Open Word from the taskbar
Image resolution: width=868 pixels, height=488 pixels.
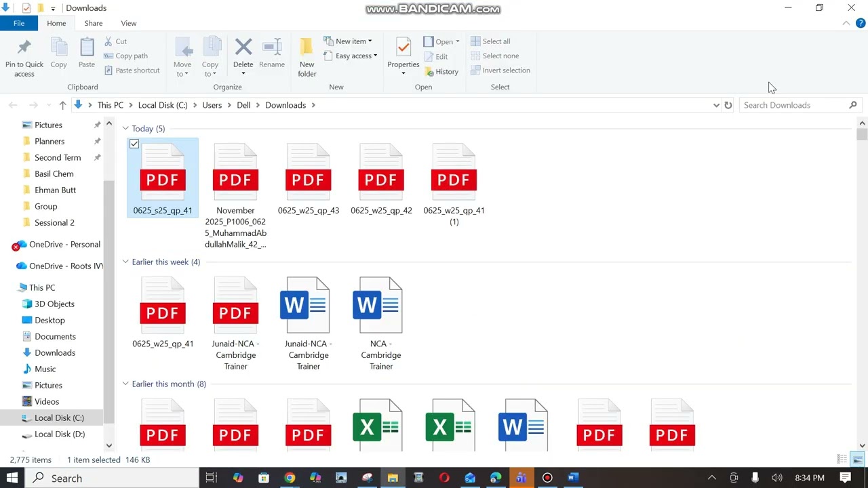coord(573,478)
